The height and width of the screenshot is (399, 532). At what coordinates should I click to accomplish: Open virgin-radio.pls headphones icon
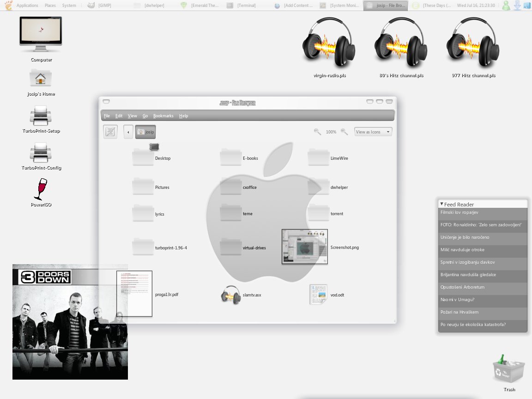coord(329,43)
